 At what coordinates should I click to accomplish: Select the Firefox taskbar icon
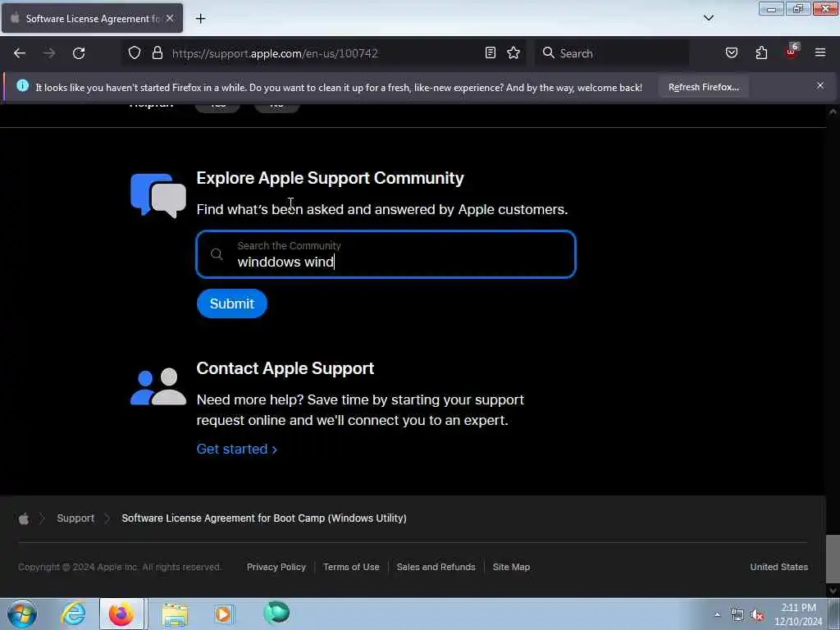[121, 614]
